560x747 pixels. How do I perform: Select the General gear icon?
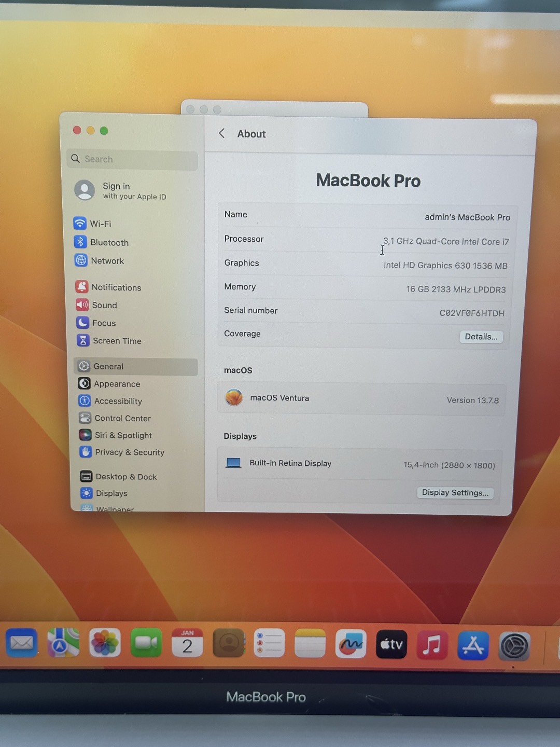[x=84, y=366]
